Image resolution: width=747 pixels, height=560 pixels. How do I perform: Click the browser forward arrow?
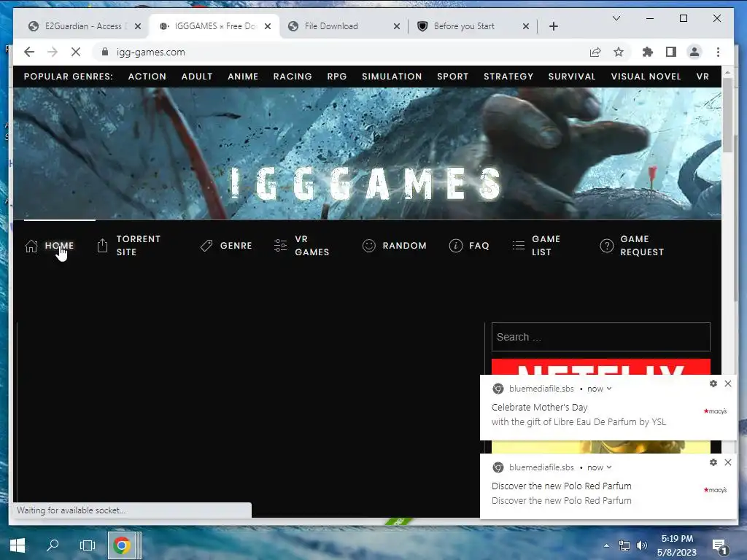(x=53, y=52)
